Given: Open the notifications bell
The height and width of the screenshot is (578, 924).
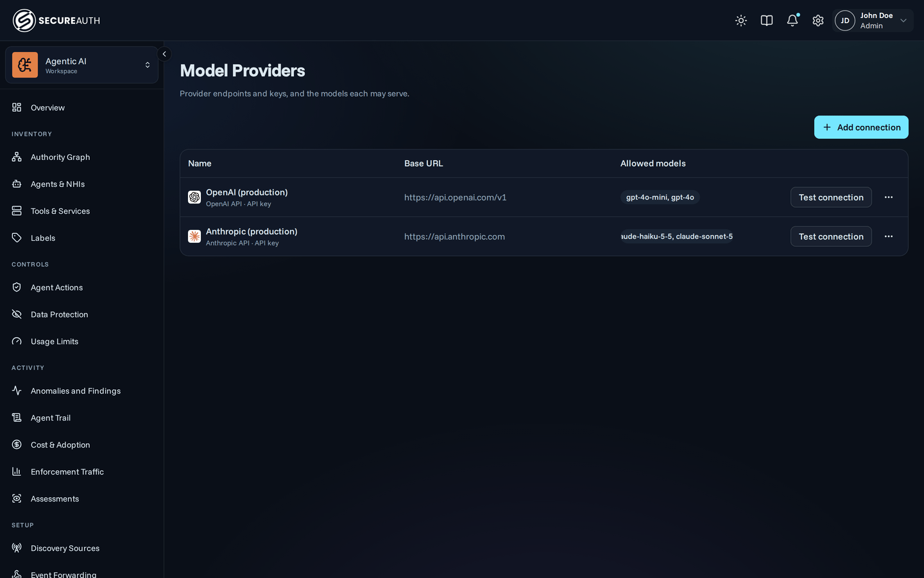Looking at the screenshot, I should tap(792, 21).
